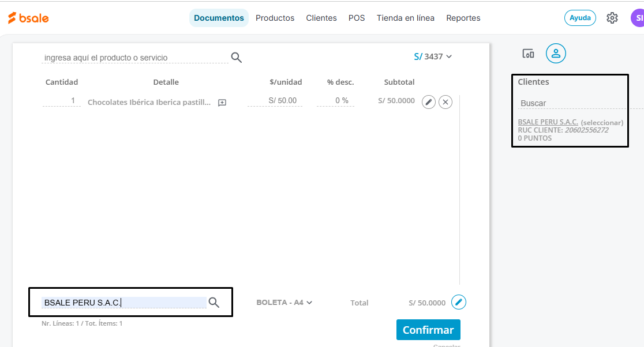This screenshot has width=644, height=347.
Task: Click the devices panel icon
Action: coord(528,54)
